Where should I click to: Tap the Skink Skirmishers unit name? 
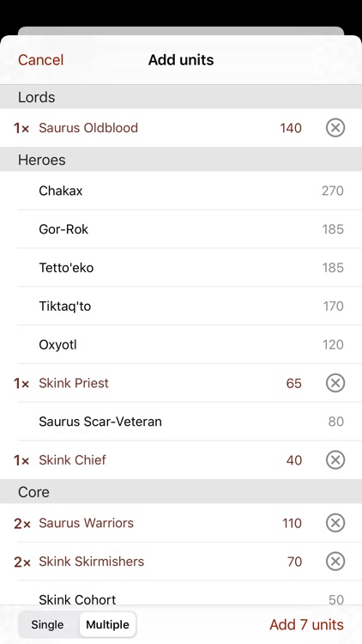click(92, 562)
